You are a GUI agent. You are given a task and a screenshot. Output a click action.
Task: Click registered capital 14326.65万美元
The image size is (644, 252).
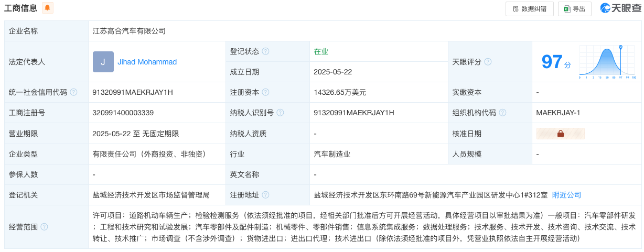click(x=340, y=92)
